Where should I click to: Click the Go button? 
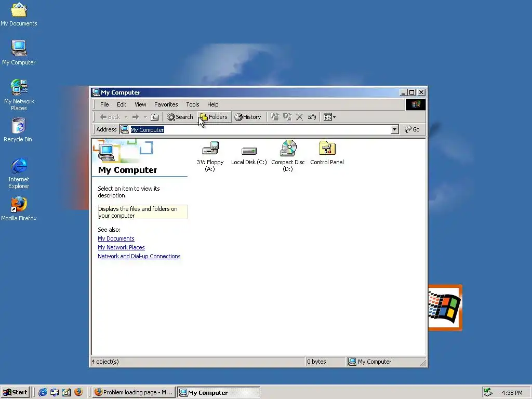(412, 129)
